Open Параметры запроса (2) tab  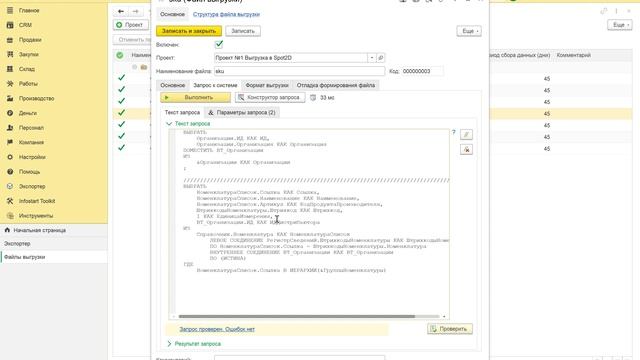[x=242, y=112]
